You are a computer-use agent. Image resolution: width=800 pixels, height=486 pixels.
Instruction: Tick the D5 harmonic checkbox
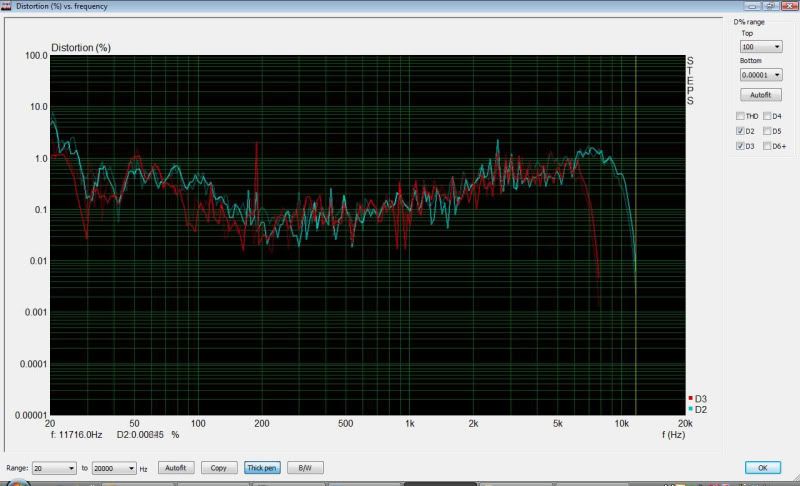pyautogui.click(x=766, y=131)
